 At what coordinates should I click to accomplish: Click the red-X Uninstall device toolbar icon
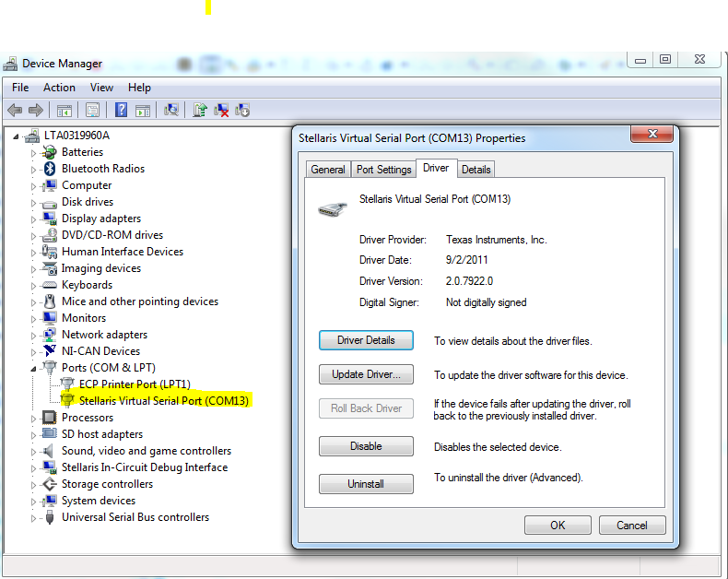(x=221, y=110)
